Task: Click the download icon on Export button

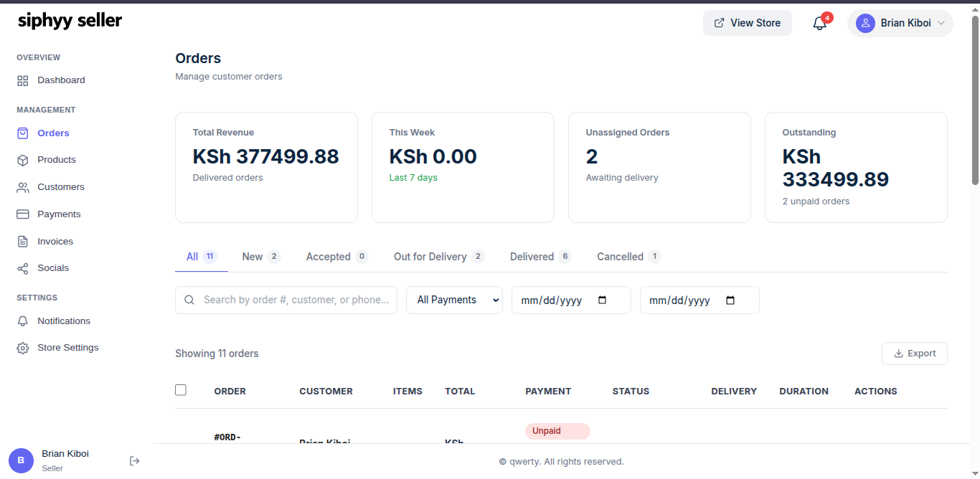Action: [x=898, y=354]
